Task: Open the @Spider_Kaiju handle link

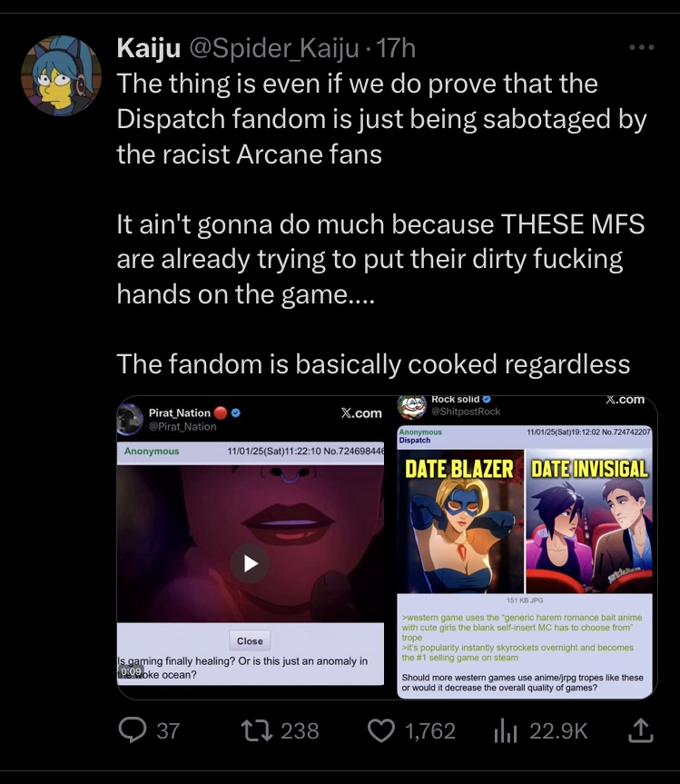Action: point(274,48)
